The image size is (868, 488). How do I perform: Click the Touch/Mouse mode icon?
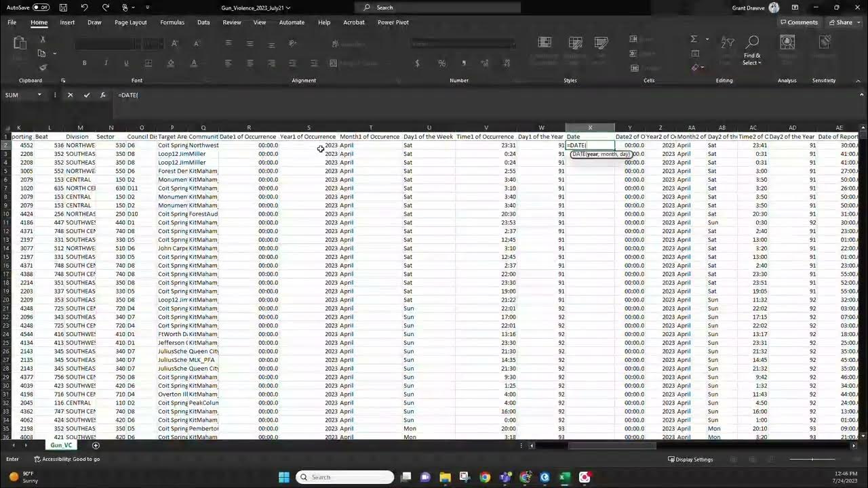125,7
